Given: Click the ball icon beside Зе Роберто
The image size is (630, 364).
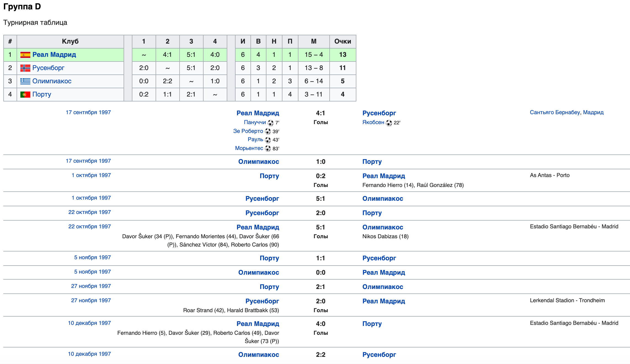Looking at the screenshot, I should click(268, 131).
